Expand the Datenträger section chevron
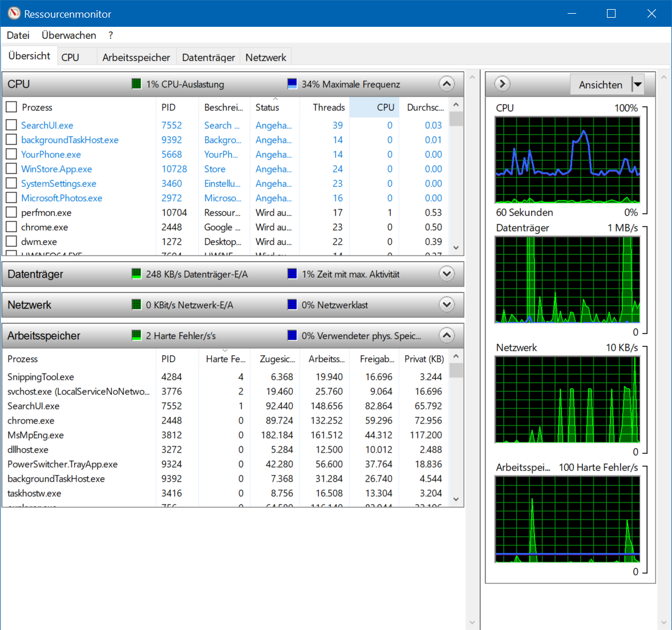This screenshot has width=672, height=630. 447,274
